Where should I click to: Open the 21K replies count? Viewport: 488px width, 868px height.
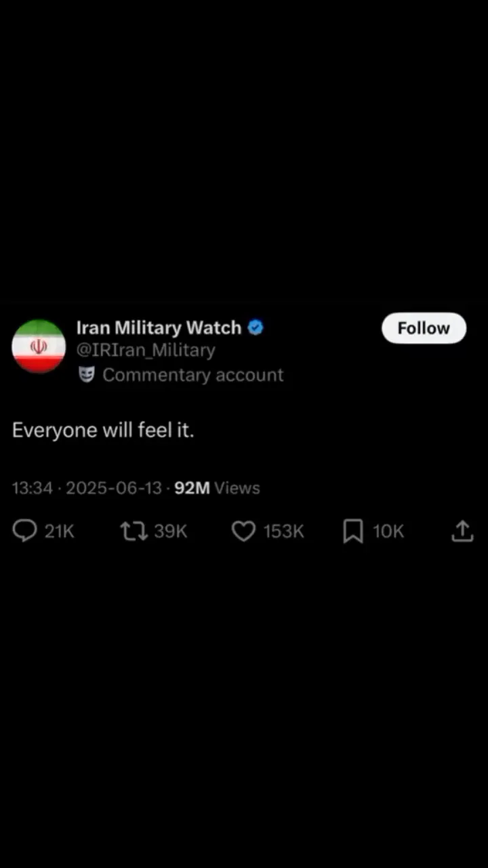(x=60, y=532)
